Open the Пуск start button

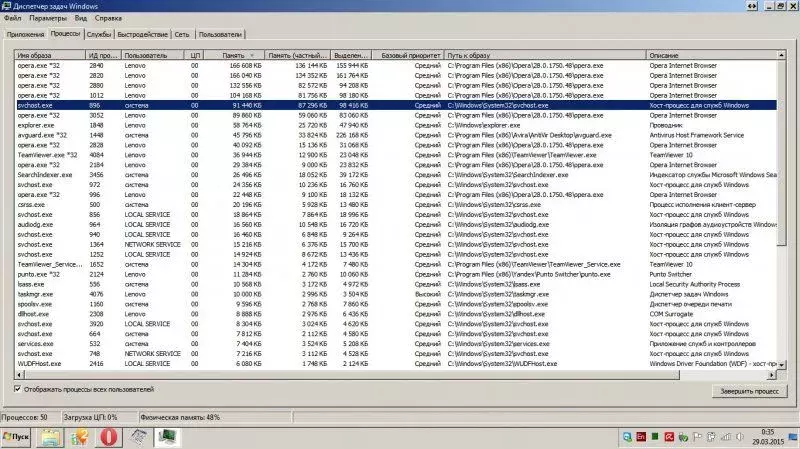pos(16,437)
